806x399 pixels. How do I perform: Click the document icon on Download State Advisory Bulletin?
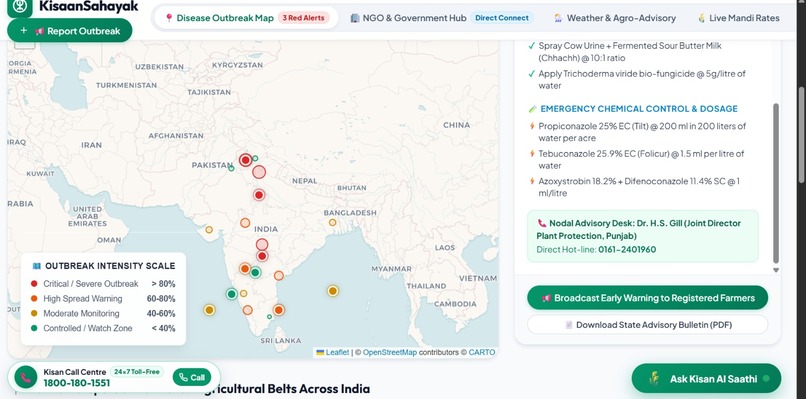click(x=569, y=325)
